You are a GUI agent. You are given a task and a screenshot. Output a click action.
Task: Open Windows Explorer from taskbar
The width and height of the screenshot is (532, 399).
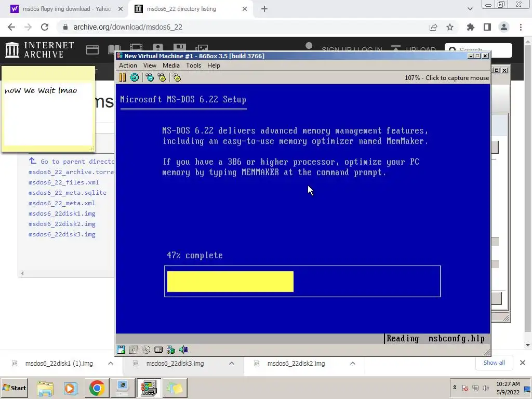45,389
